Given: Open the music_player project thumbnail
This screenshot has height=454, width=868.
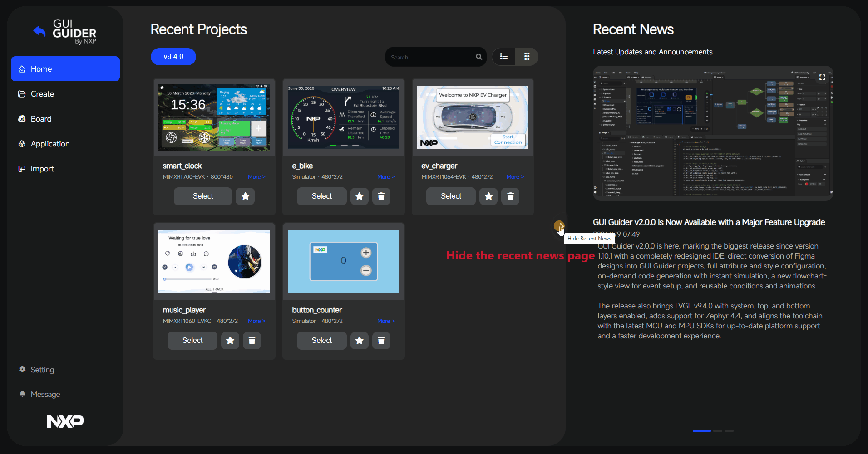Looking at the screenshot, I should (x=214, y=261).
